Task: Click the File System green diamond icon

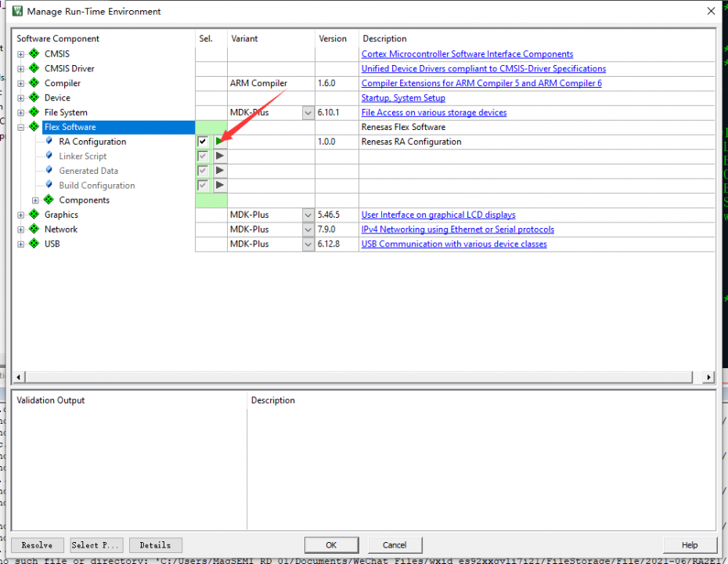Action: click(x=34, y=112)
